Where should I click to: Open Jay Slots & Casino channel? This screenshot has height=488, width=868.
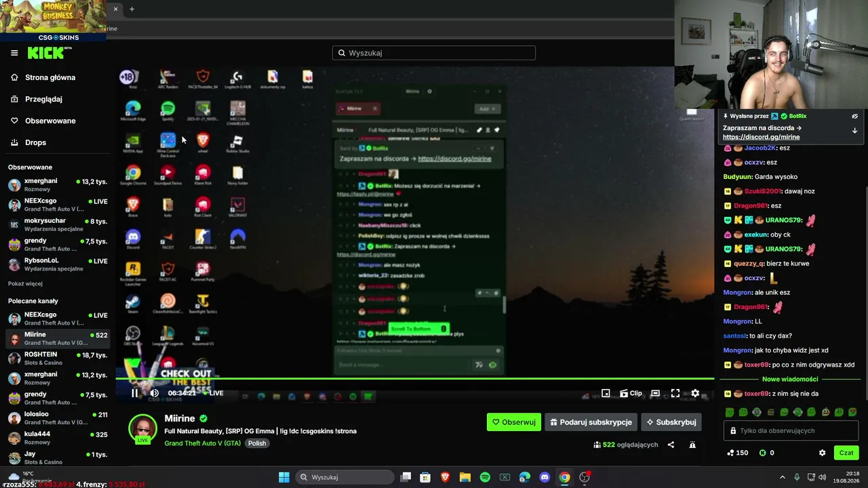[x=58, y=457]
